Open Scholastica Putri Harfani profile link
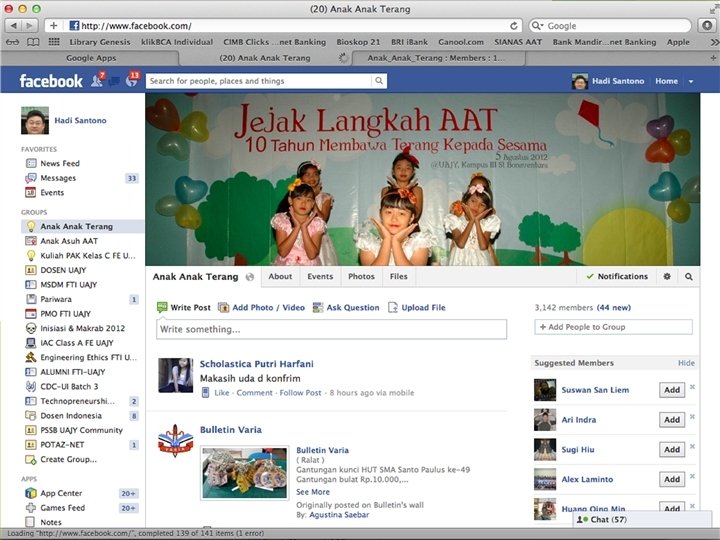 [x=257, y=364]
